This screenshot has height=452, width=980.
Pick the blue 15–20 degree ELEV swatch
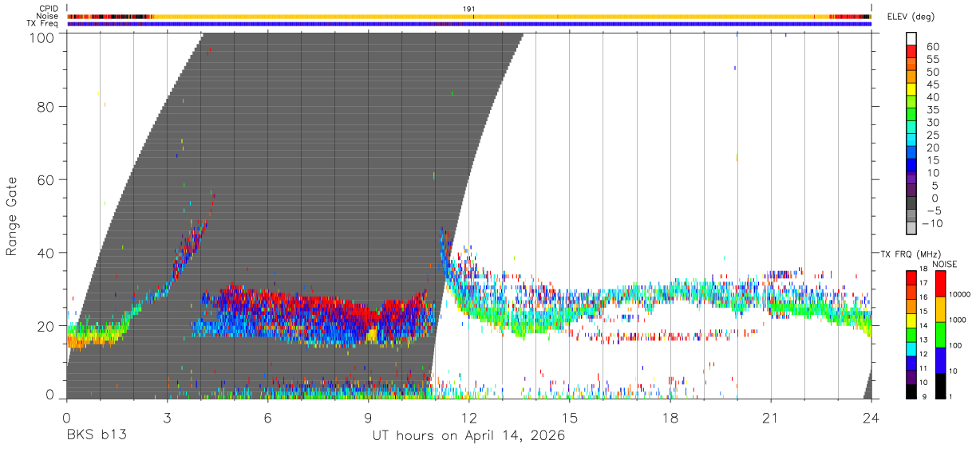911,151
